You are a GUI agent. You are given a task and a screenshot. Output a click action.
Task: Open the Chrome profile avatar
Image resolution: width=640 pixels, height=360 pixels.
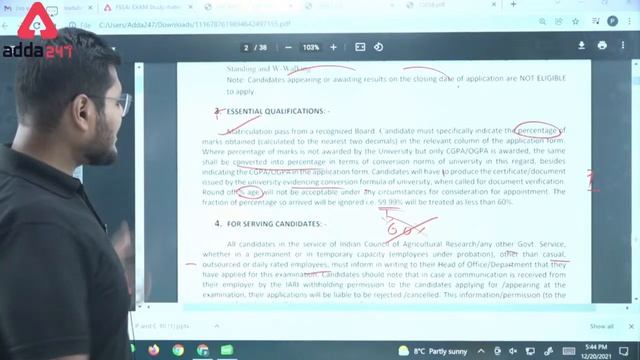pos(612,21)
